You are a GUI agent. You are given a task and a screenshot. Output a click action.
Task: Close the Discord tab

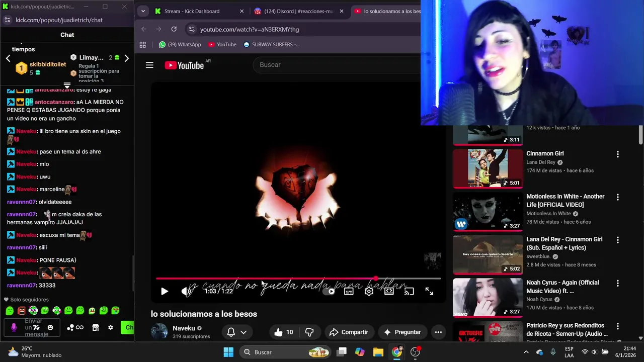(x=342, y=11)
